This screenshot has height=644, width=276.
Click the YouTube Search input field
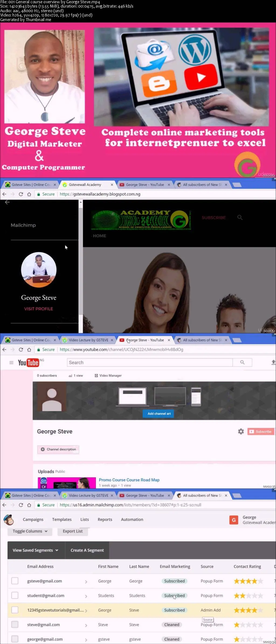tap(150, 362)
